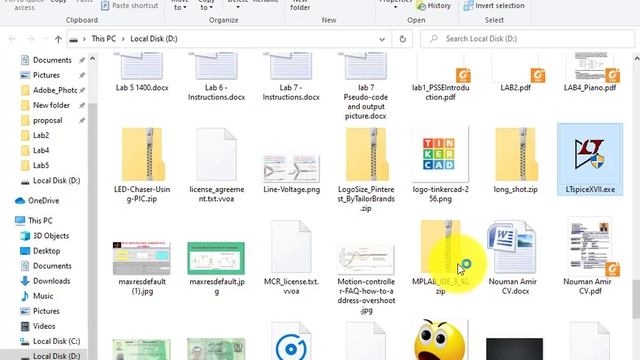Open the Move to dropdown

(x=180, y=6)
